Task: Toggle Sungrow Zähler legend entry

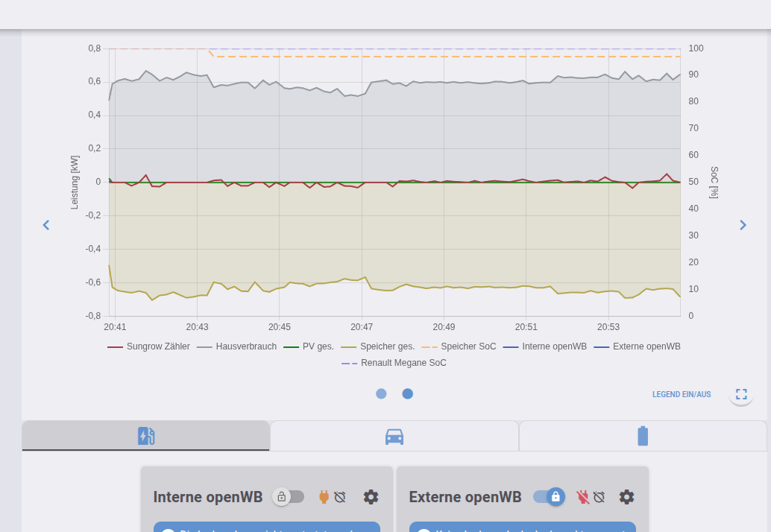Action: [x=148, y=346]
